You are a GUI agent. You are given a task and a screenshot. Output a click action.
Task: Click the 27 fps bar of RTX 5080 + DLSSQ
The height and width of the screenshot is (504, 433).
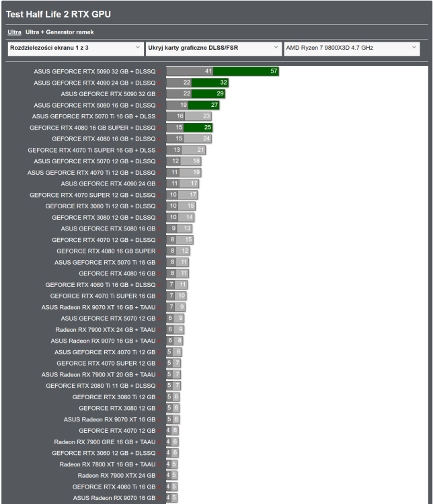coord(204,105)
